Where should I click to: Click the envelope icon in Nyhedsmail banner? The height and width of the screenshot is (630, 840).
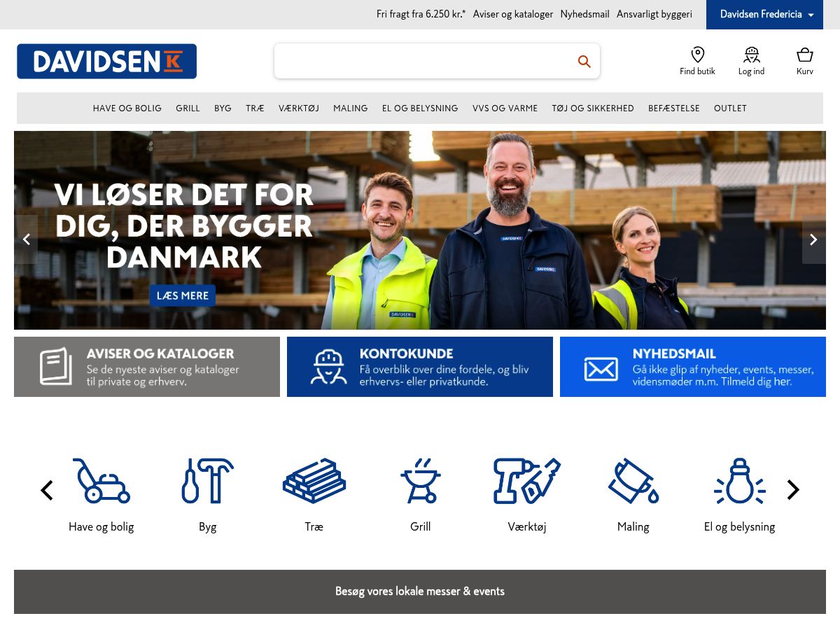(x=601, y=369)
